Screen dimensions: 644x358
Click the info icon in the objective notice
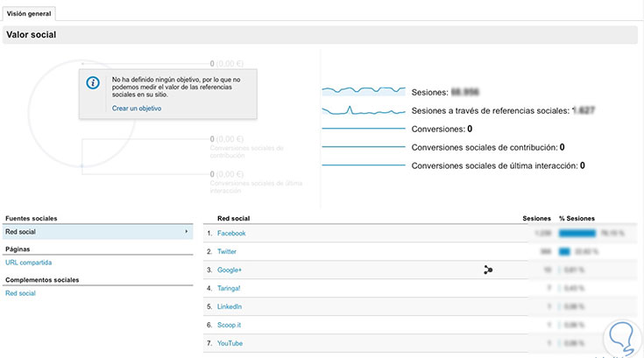(94, 83)
